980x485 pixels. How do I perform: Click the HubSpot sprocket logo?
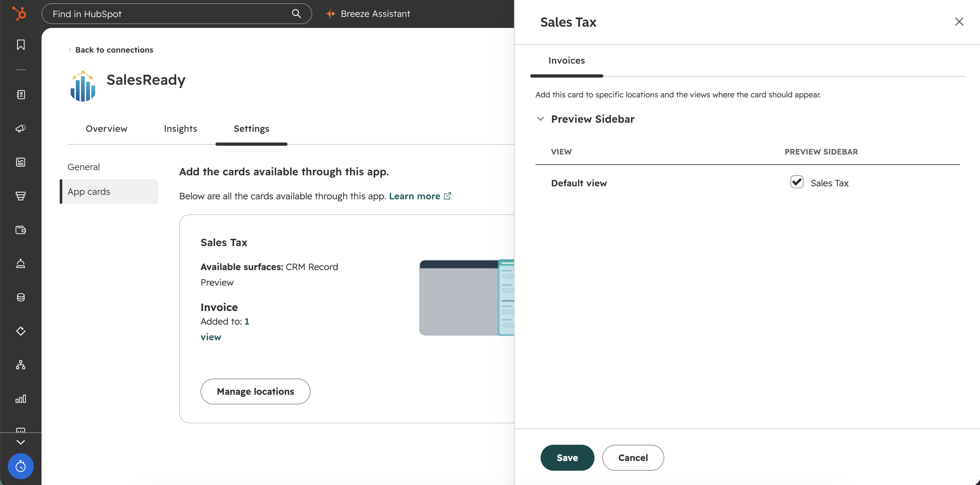click(x=19, y=14)
